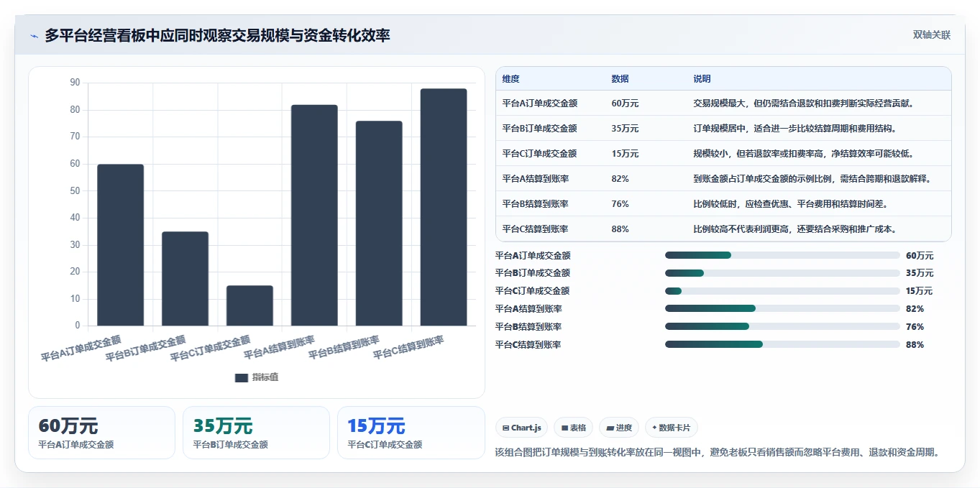Click the 平台C结算到账率 bar in chart
Screen dimensions: 980x488
click(x=444, y=207)
